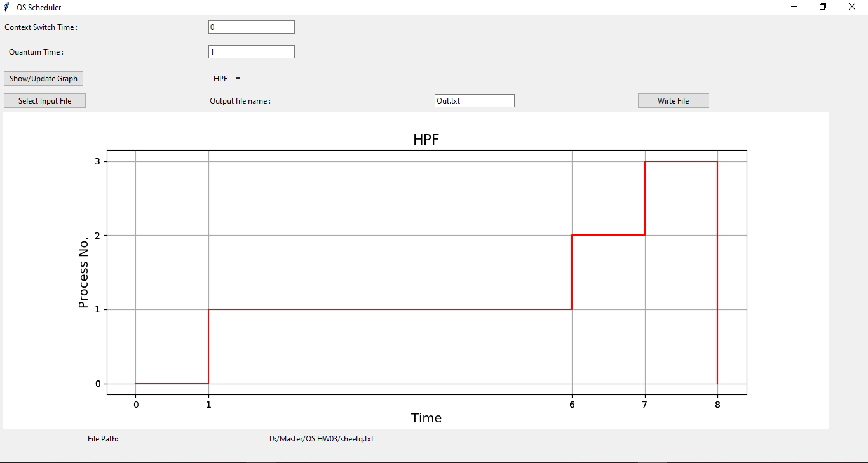Click the y-axis tick label 3

click(x=98, y=161)
